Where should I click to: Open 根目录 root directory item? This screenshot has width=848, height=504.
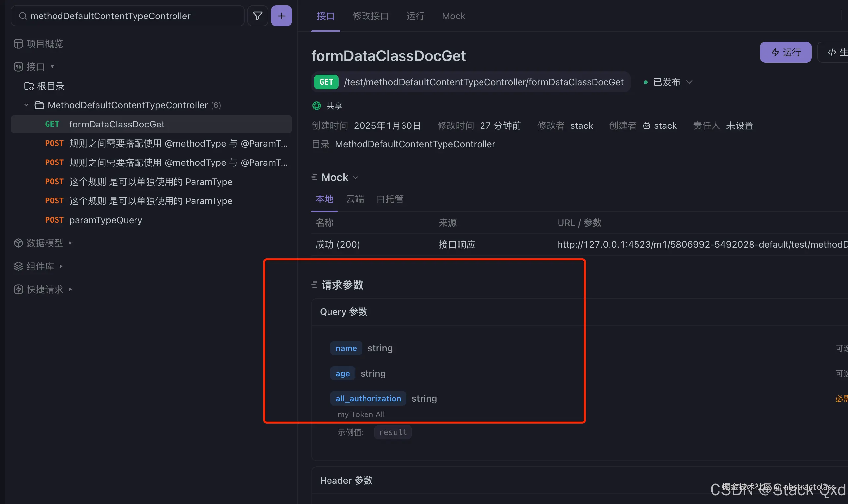coord(50,86)
